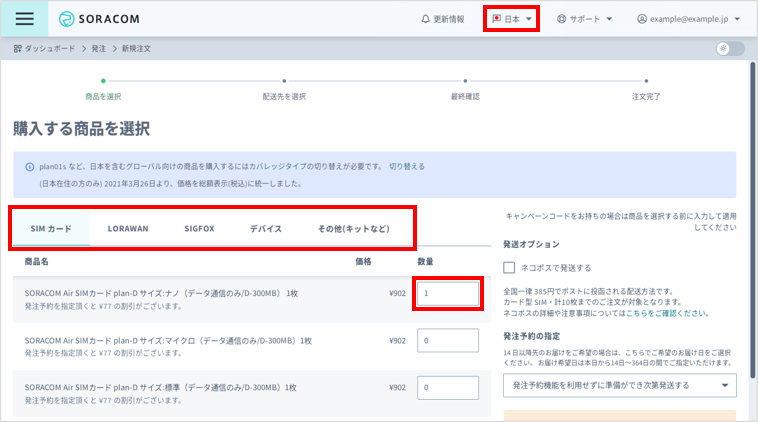Viewport: 758px width, 422px height.
Task: Click the bell notification icon
Action: 425,19
